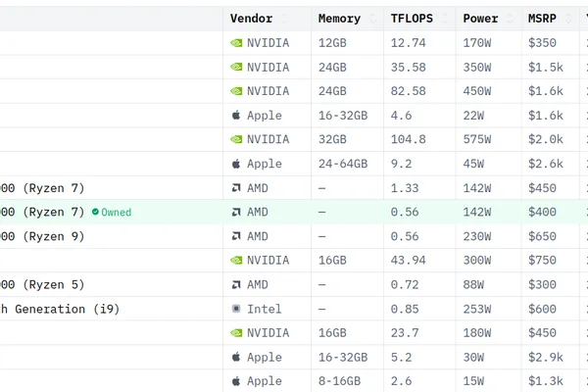Click NVIDIA logo in the 12.74 TFLOPS row
This screenshot has height=392, width=588.
[x=236, y=43]
